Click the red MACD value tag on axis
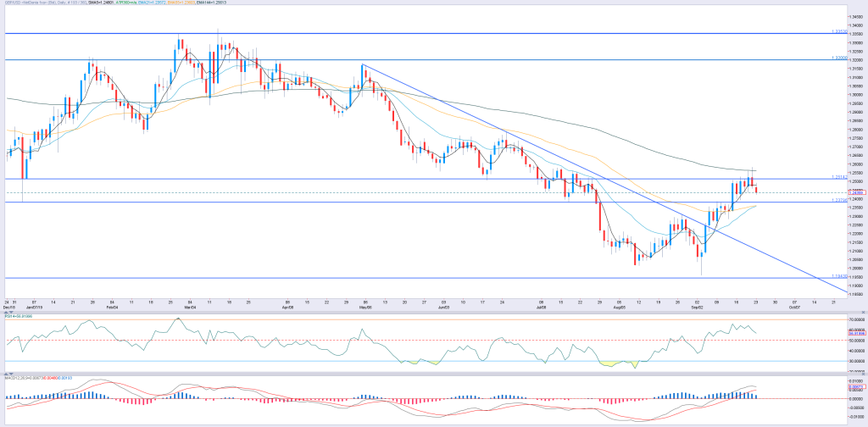Screen dimensions: 868x427 tap(857, 386)
